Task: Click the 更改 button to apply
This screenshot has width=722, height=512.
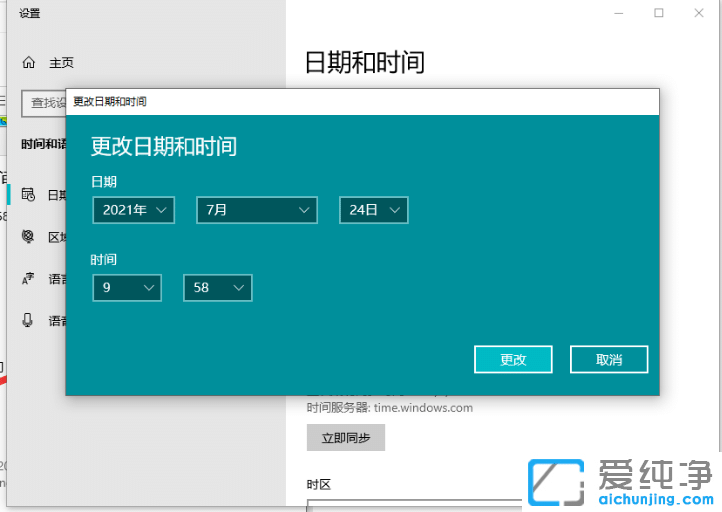Action: click(x=513, y=359)
